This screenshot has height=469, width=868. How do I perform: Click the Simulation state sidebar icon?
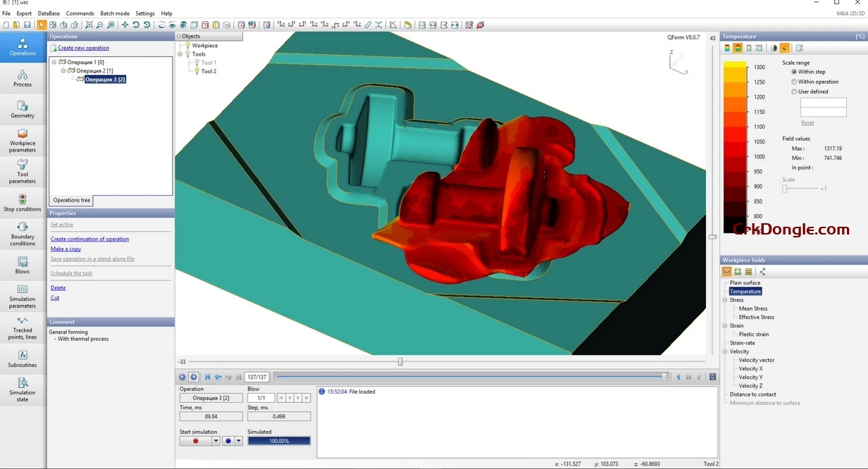22,388
